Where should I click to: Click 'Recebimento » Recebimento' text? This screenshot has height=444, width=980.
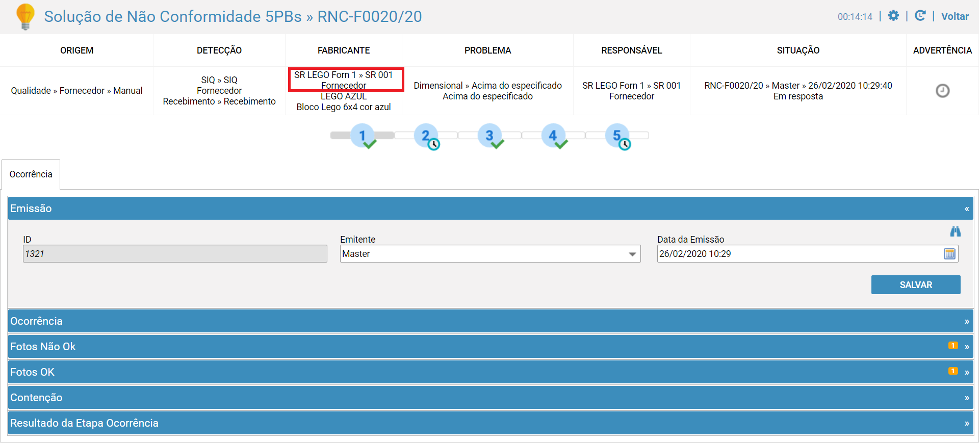point(219,101)
